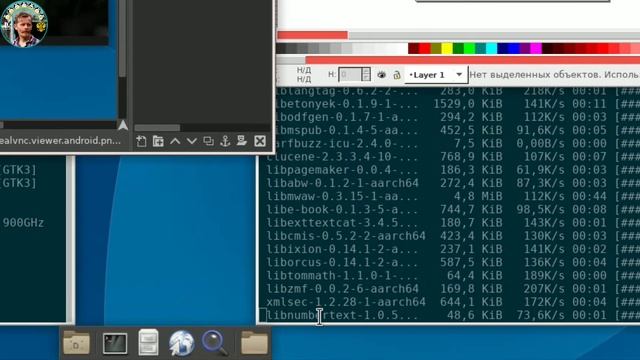Click the palette horizontal scrollbar below swatches
640x360 pixels.
pyautogui.click(x=473, y=60)
